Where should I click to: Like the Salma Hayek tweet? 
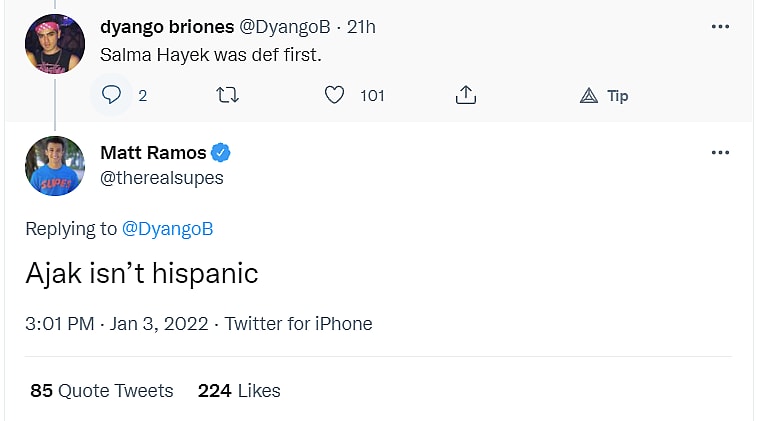(x=335, y=95)
